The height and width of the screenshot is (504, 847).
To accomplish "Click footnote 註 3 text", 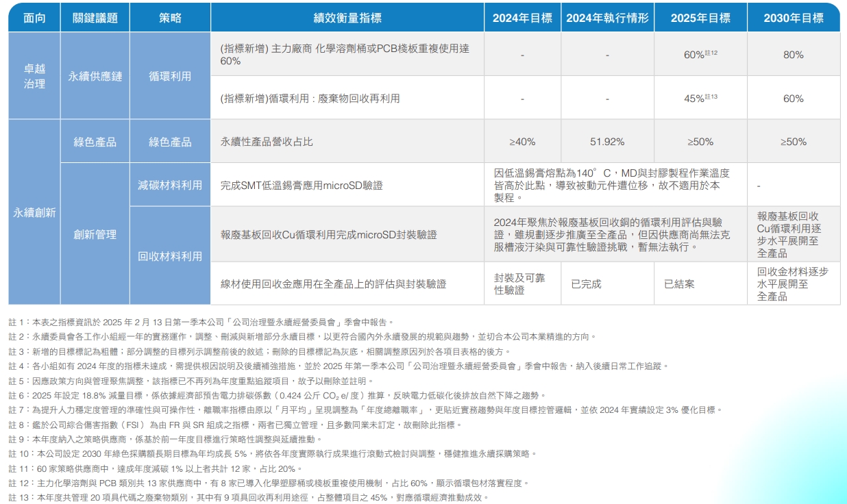I will pyautogui.click(x=260, y=351).
